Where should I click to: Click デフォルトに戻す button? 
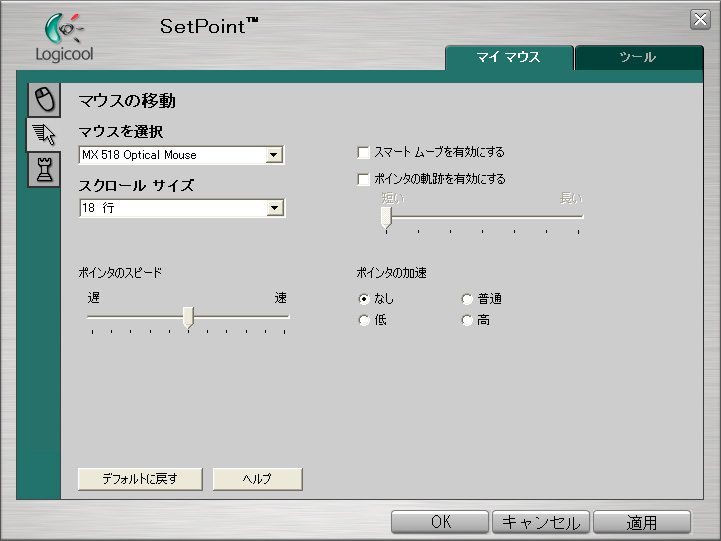coord(140,479)
